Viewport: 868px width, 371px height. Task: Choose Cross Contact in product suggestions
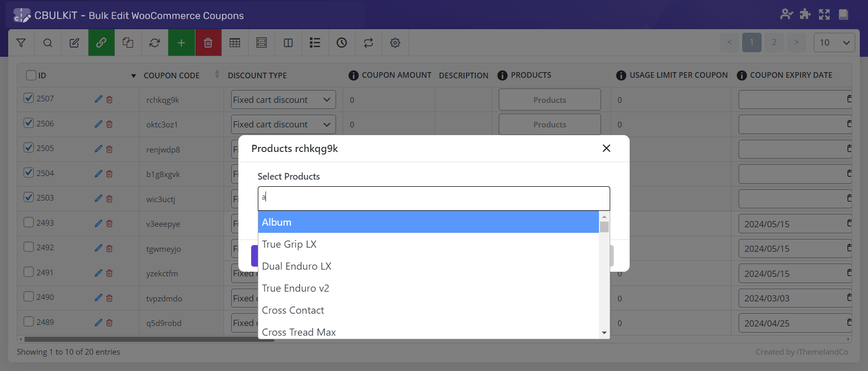tap(428, 310)
